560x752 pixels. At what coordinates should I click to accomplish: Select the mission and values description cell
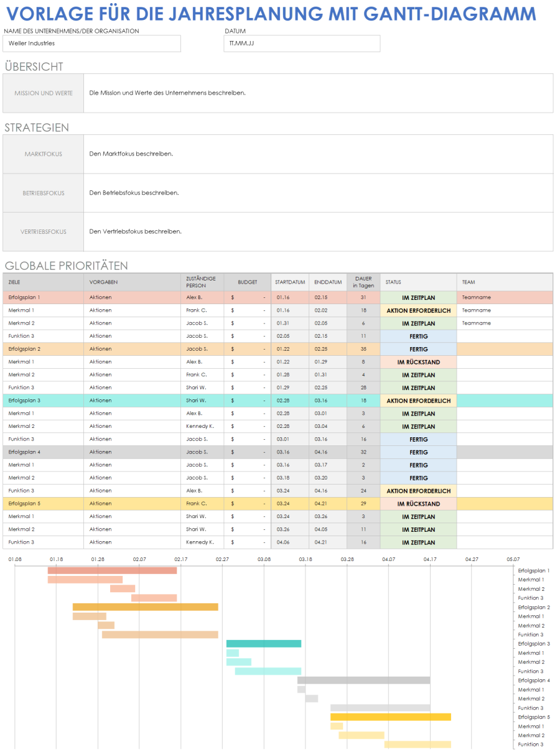(x=318, y=93)
